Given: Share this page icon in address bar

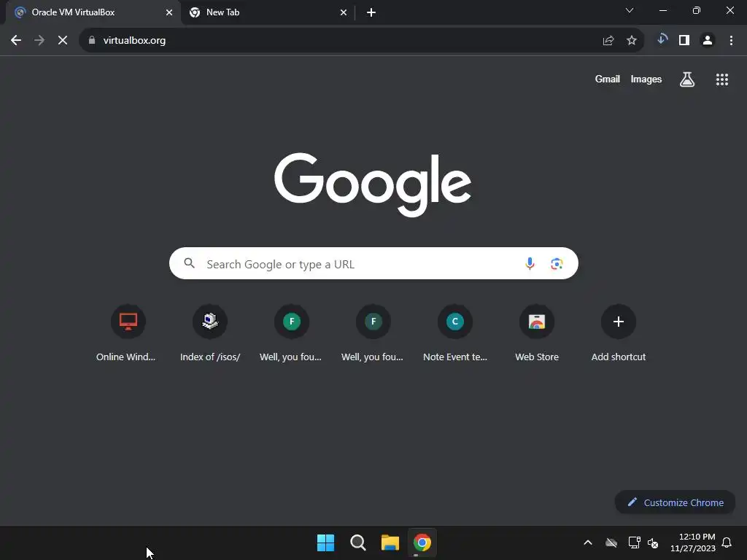Looking at the screenshot, I should pos(608,41).
